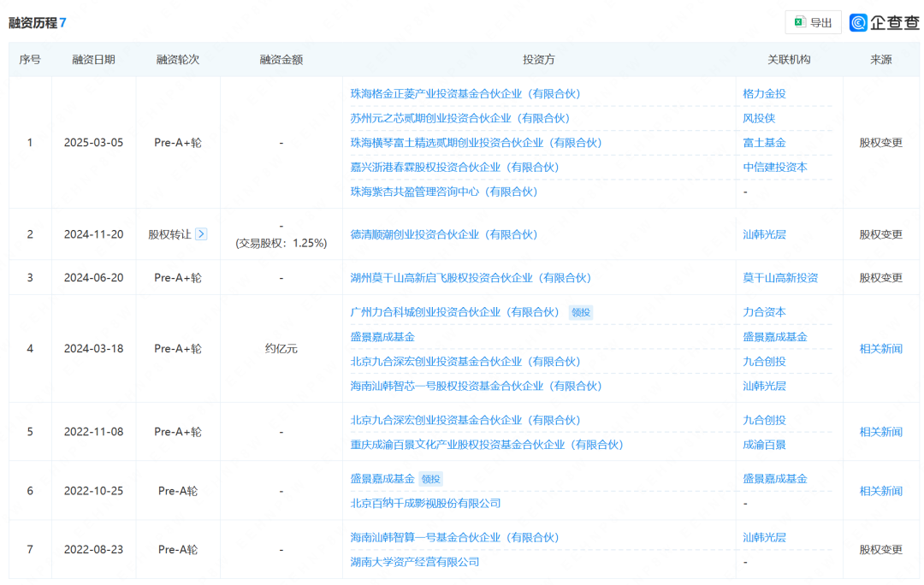
Task: Click the 约亿元 financing amount cell
Action: click(x=281, y=349)
